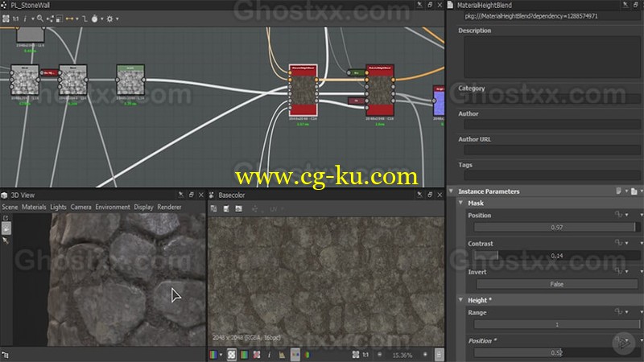
Task: Open the Camera menu in 3D View
Action: [x=81, y=207]
